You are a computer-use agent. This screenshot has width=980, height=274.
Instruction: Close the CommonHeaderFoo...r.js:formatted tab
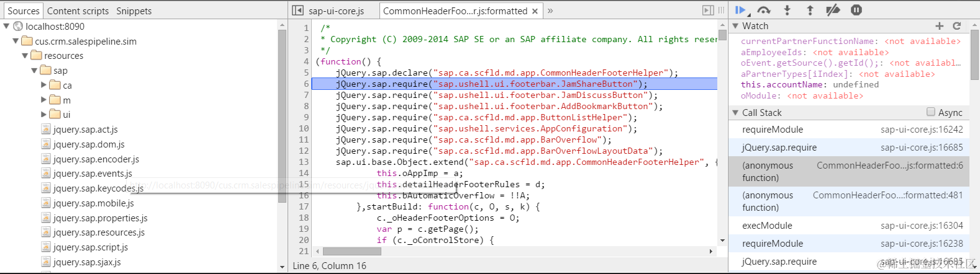coord(535,11)
